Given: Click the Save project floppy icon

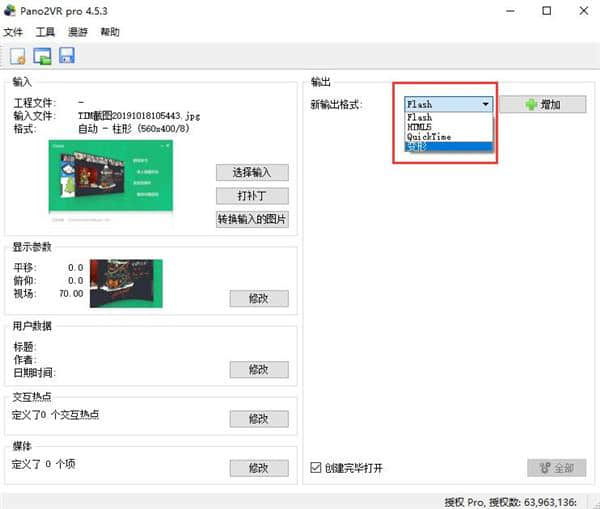Looking at the screenshot, I should (x=67, y=55).
